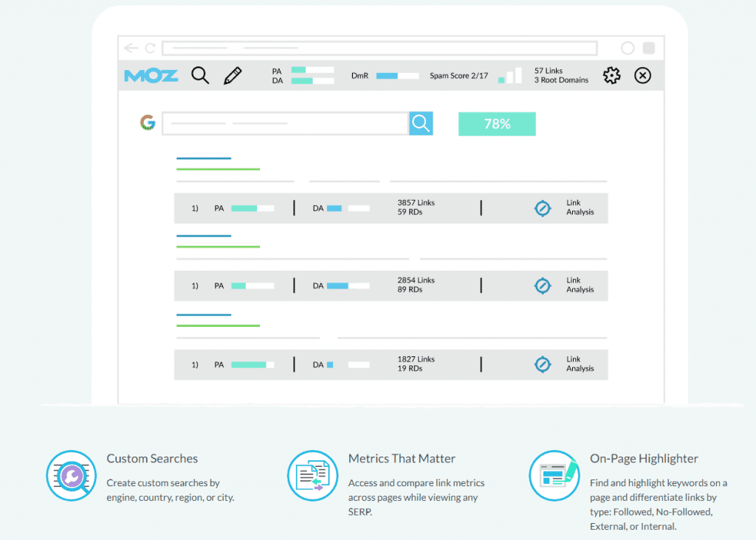Click the Spam Score bar chart icon
The height and width of the screenshot is (540, 756).
coord(509,75)
